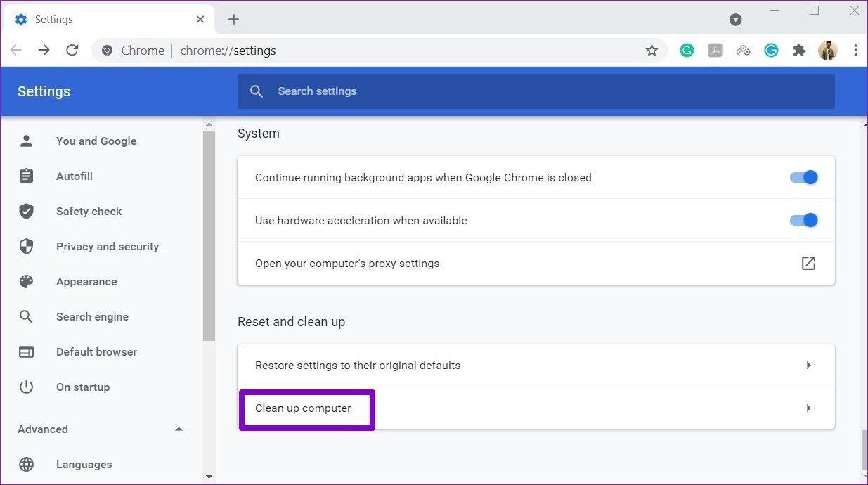
Task: Toggle Continue running background apps switch
Action: coord(804,177)
